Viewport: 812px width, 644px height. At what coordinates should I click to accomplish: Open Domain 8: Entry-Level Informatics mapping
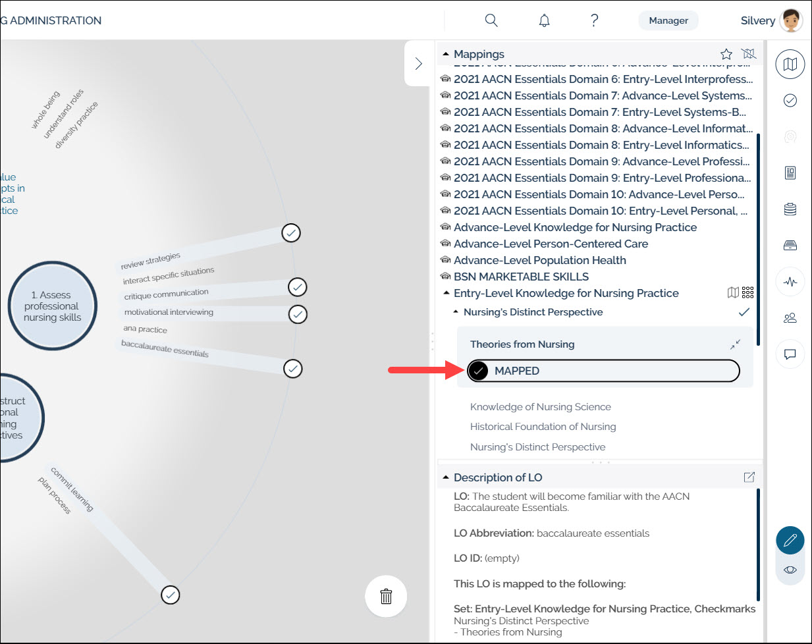pyautogui.click(x=601, y=145)
